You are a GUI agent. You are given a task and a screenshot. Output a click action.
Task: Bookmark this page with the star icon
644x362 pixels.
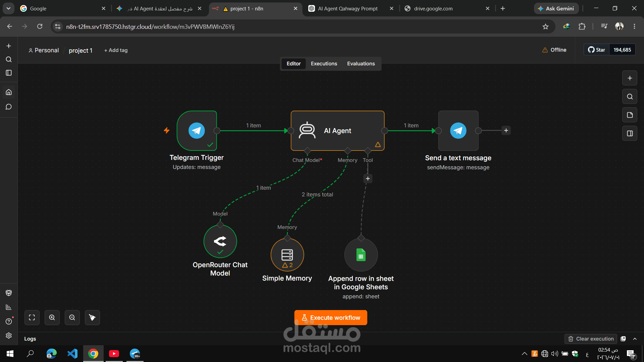tap(545, 26)
